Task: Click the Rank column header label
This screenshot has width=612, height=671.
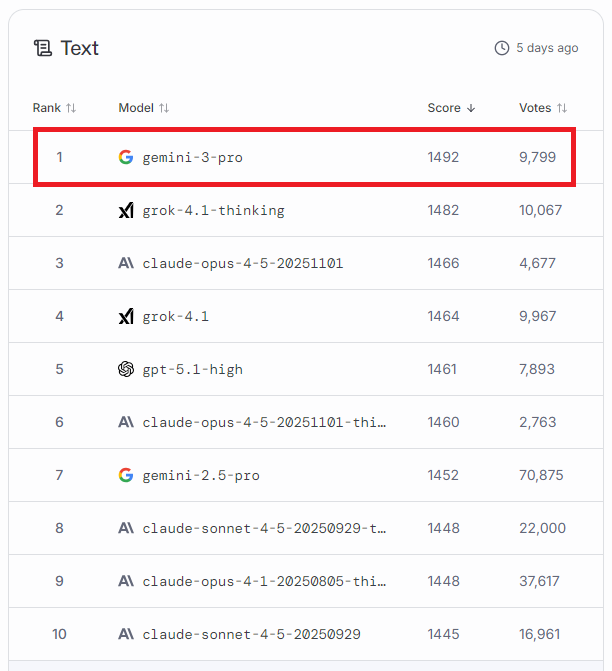Action: [47, 108]
